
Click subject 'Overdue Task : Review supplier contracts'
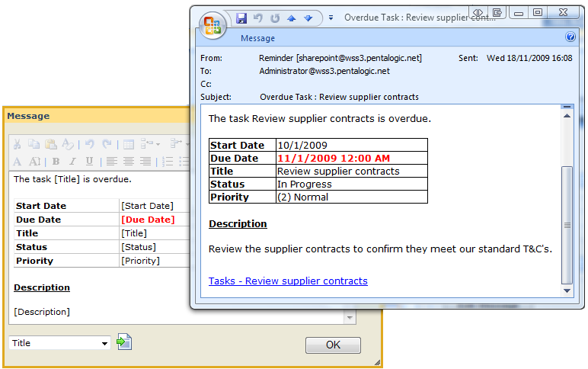[340, 97]
